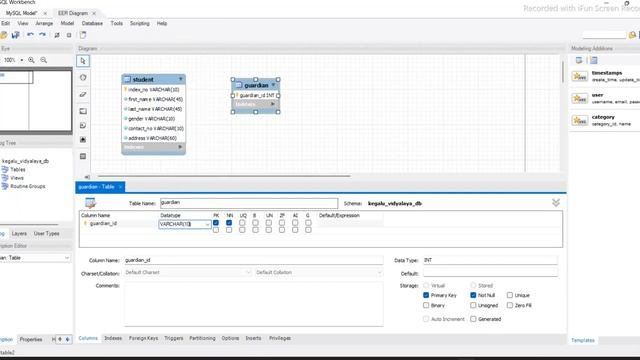Switch to the MySQL Model tab
640x360 pixels.
coord(21,13)
